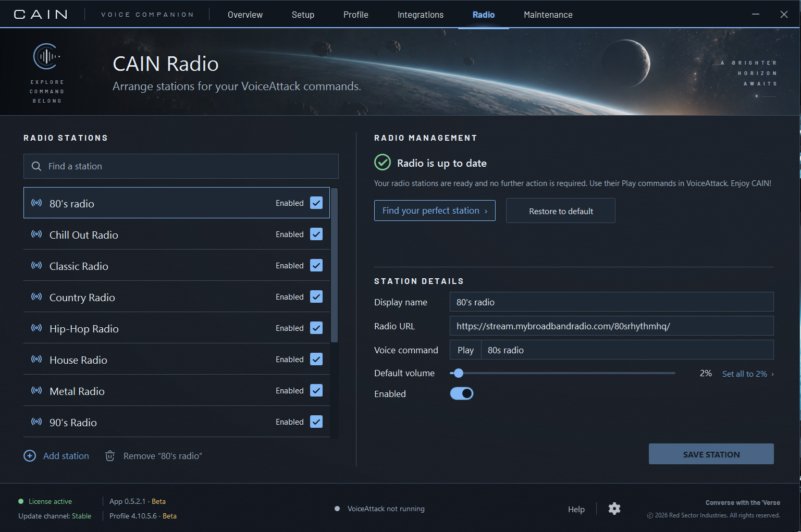801x532 pixels.
Task: Click the green up-to-date checkmark icon
Action: (x=383, y=163)
